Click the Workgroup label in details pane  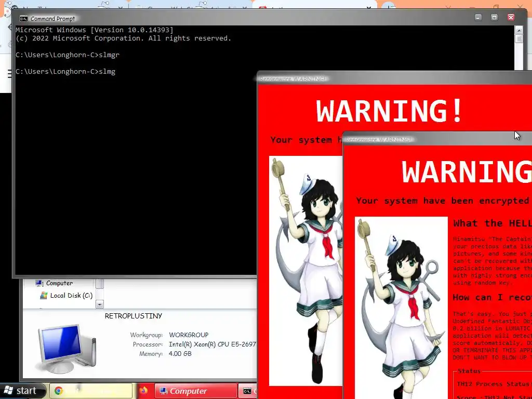146,335
